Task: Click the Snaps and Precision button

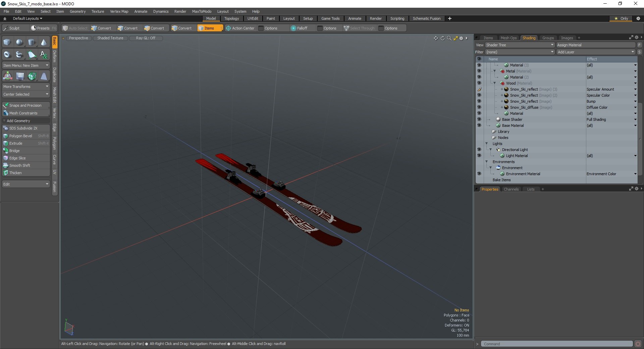Action: 26,105
